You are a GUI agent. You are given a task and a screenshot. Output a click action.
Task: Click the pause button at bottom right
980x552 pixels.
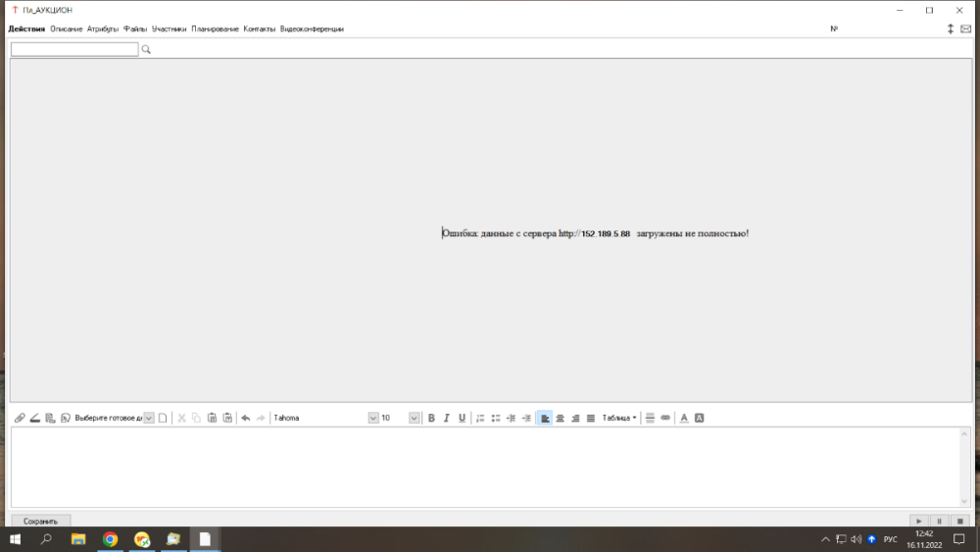tap(939, 521)
